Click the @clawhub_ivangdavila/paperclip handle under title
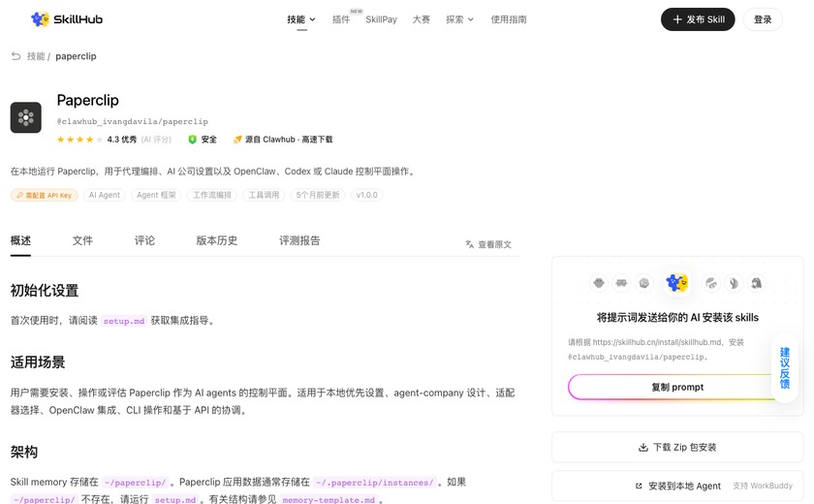 (133, 121)
